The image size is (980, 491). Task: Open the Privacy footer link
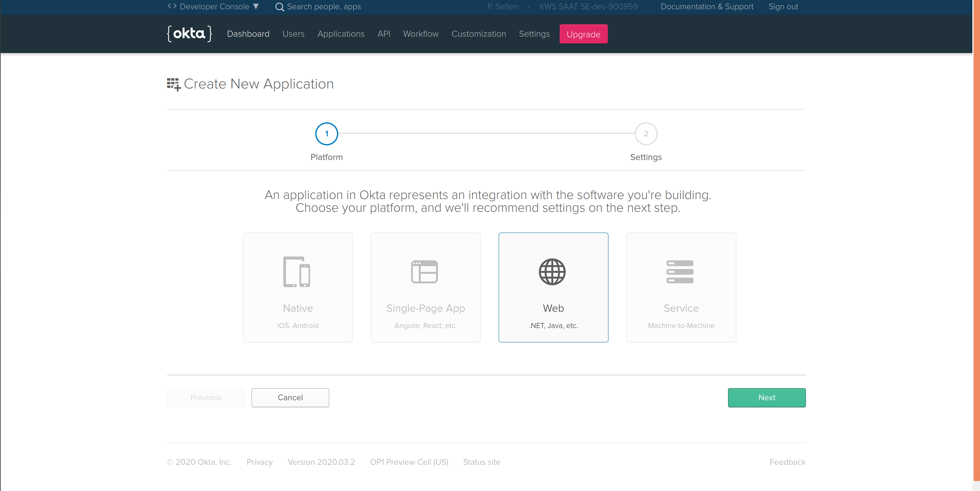click(x=259, y=462)
